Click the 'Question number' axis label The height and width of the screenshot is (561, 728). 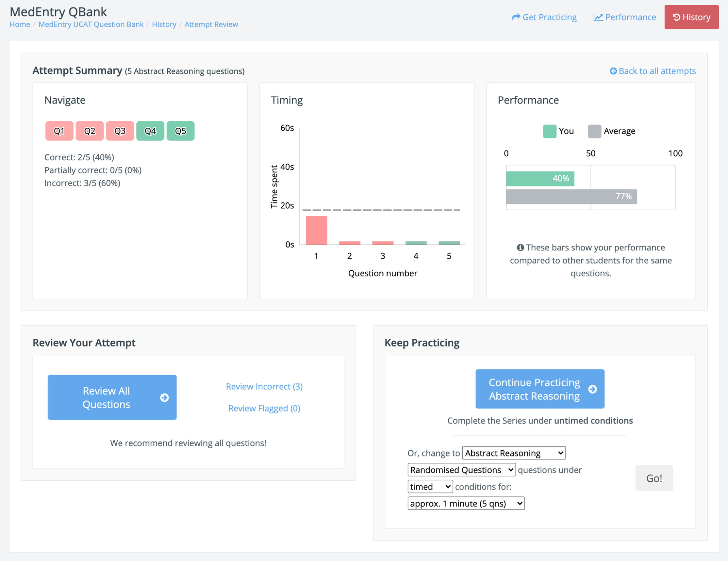tap(383, 273)
